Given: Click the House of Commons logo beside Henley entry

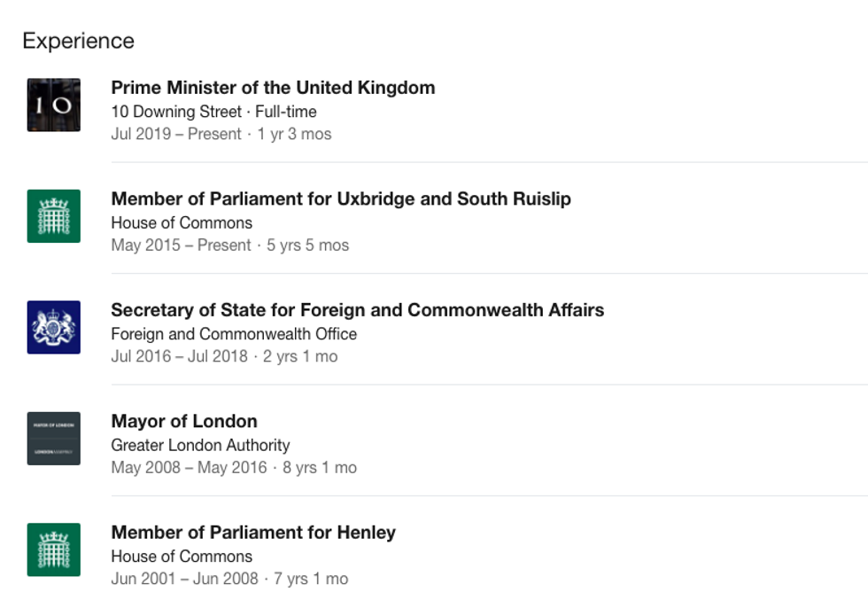Looking at the screenshot, I should coord(53,549).
